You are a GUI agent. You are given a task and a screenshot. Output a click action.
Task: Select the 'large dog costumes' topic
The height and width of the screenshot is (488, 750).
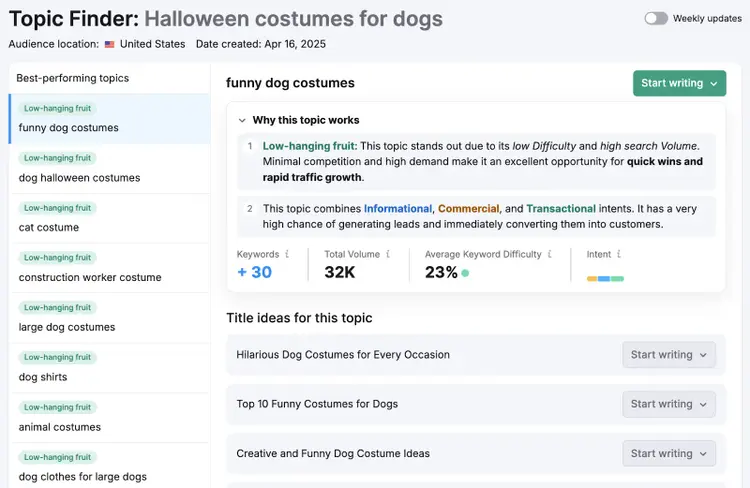[x=110, y=318]
